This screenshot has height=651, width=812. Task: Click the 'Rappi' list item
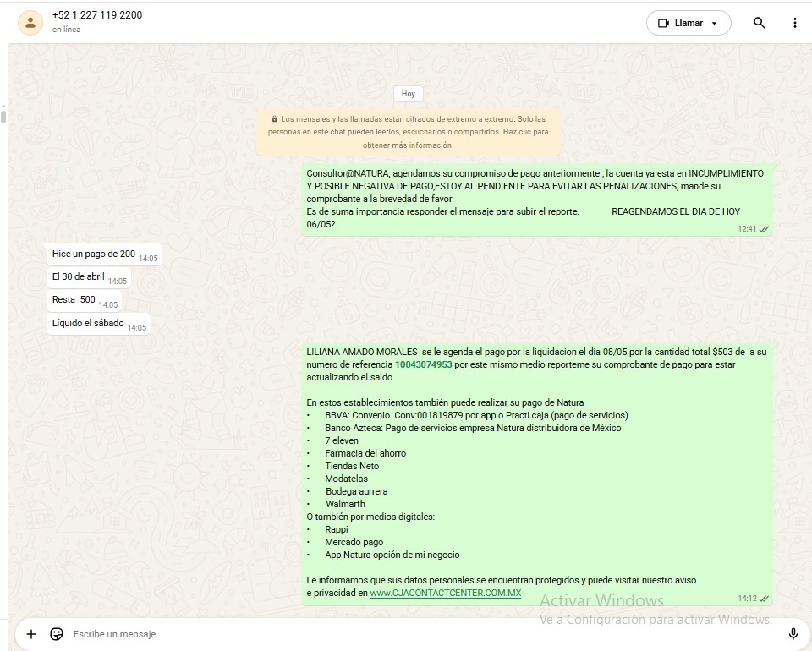click(336, 529)
